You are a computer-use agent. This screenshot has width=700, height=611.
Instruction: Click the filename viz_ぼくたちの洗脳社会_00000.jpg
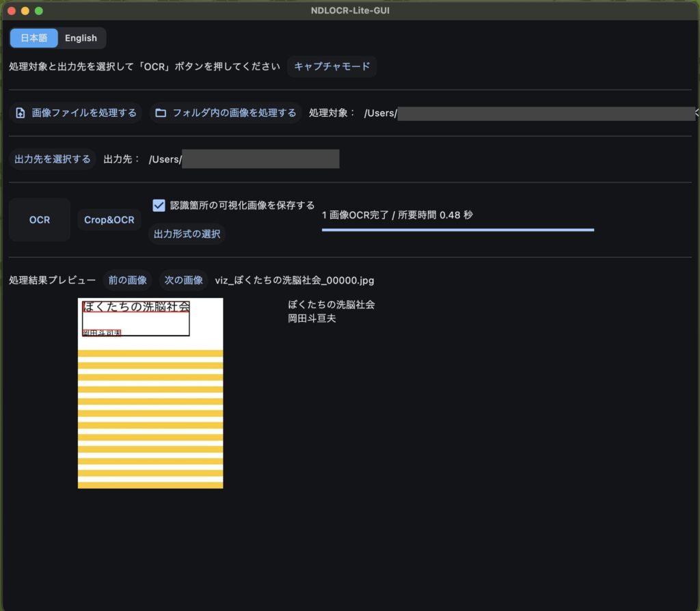(294, 280)
